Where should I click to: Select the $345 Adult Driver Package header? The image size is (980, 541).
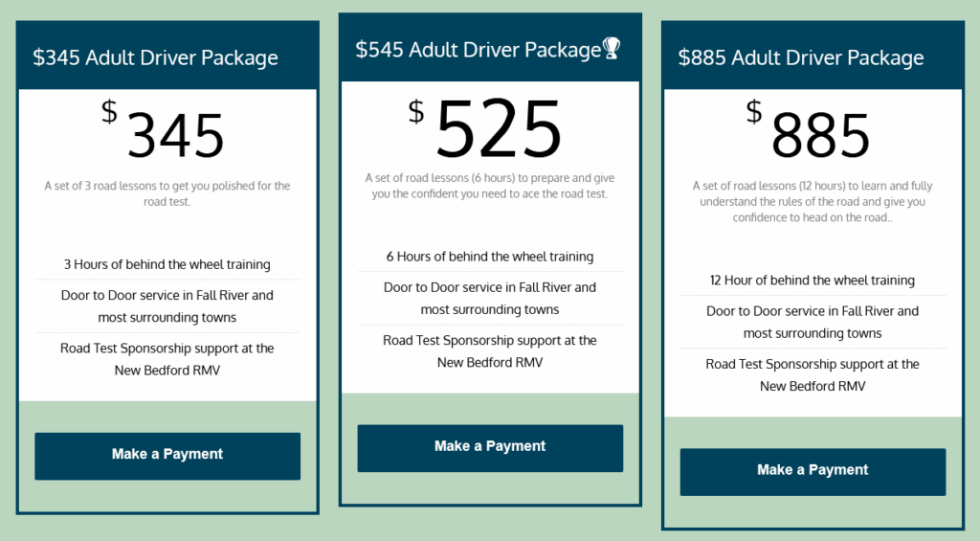click(156, 57)
